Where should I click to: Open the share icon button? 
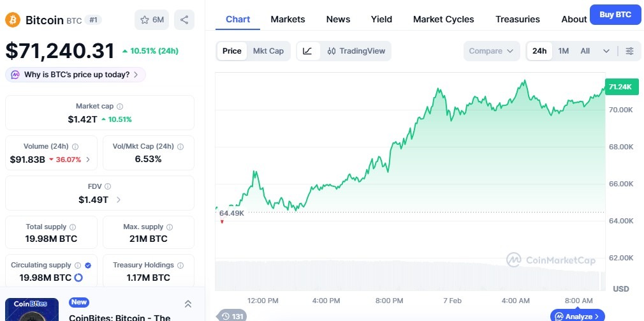pyautogui.click(x=184, y=20)
